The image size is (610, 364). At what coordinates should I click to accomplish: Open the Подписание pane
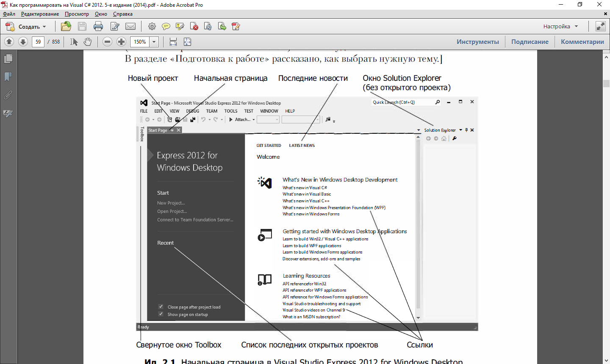530,41
